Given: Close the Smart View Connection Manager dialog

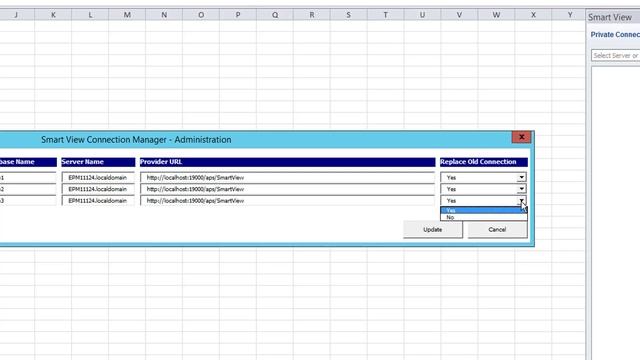Looking at the screenshot, I should point(521,137).
